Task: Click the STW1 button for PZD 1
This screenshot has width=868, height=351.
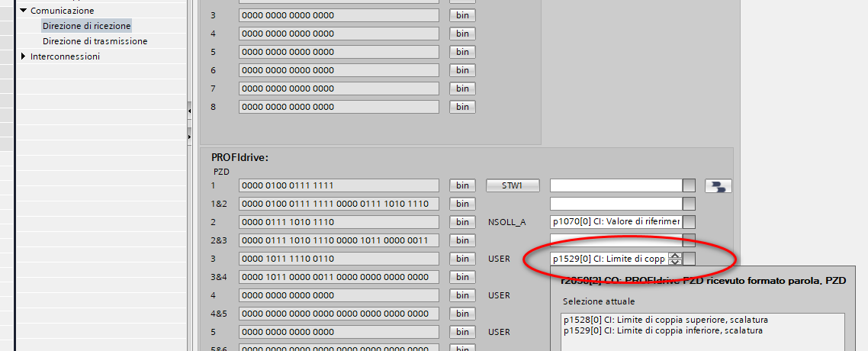Action: pos(513,185)
